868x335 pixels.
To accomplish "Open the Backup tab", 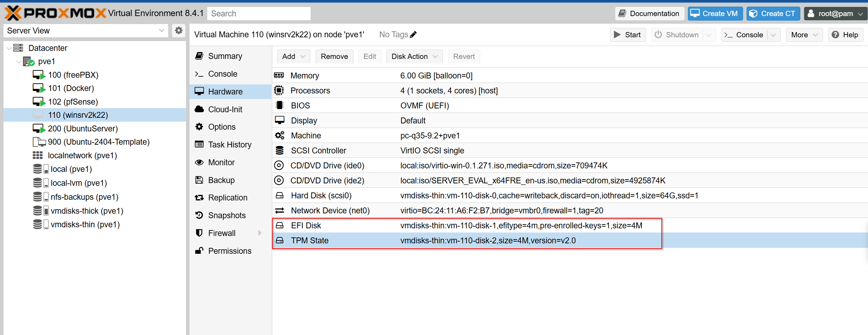I will click(230, 180).
